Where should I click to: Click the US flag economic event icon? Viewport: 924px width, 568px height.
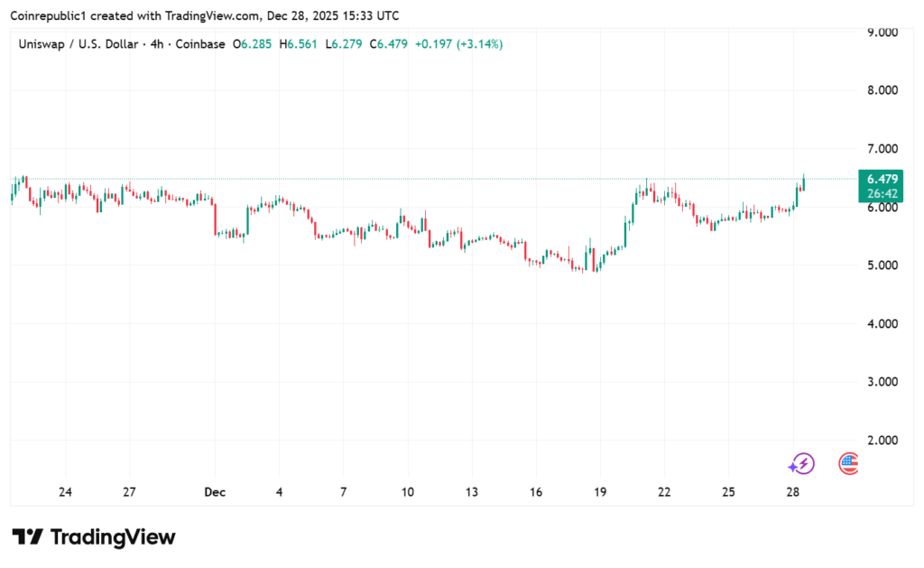click(x=848, y=464)
